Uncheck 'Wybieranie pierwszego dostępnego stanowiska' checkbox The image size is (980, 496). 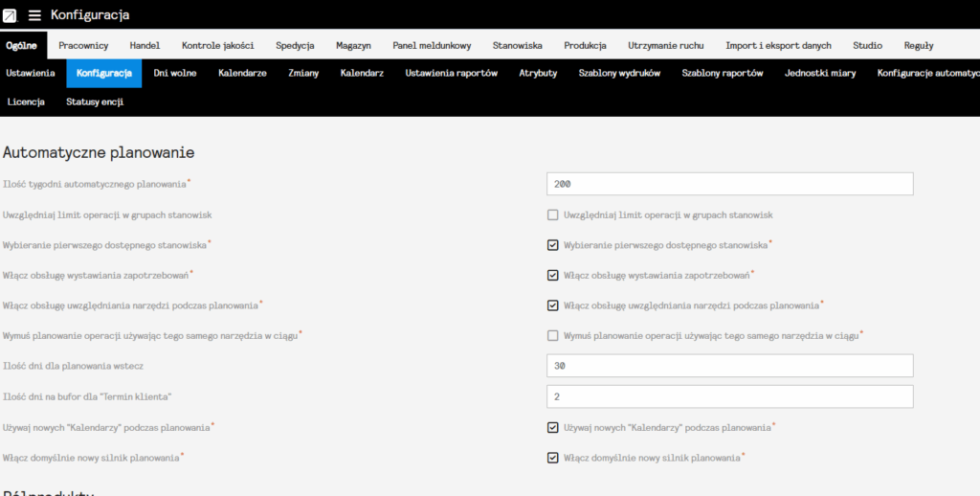click(552, 245)
